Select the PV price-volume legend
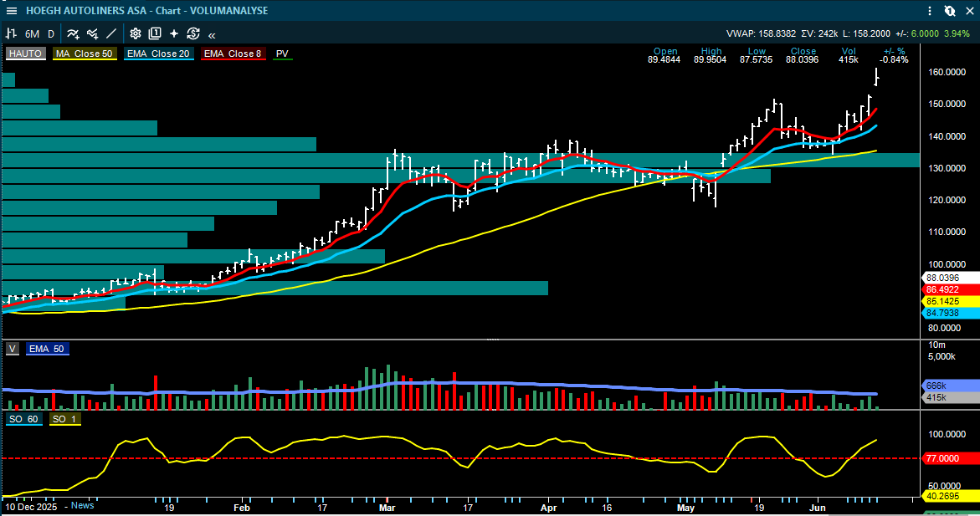The image size is (980, 516). point(282,54)
